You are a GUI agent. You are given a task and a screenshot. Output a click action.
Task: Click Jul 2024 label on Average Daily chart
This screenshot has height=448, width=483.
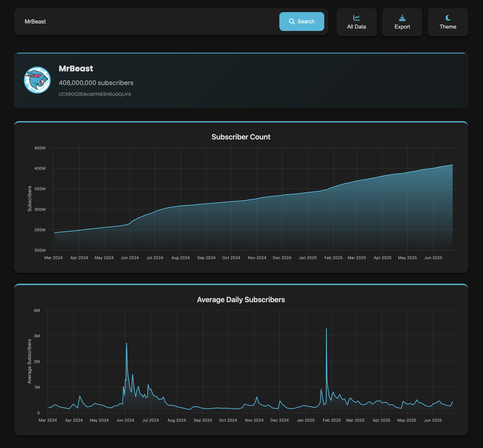pyautogui.click(x=151, y=420)
